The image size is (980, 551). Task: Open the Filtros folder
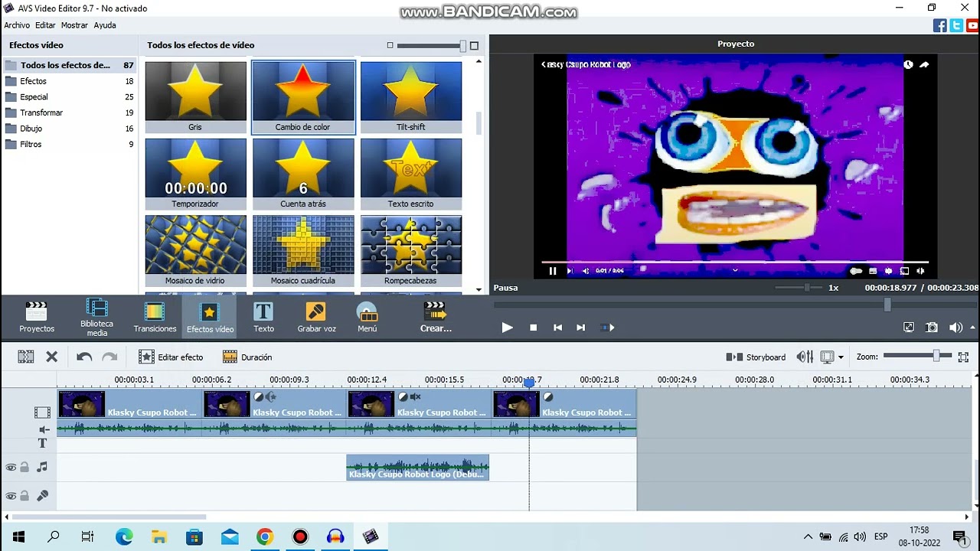click(x=69, y=144)
